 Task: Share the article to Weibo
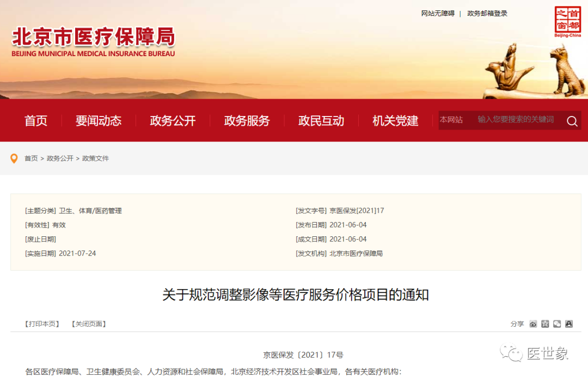533,324
